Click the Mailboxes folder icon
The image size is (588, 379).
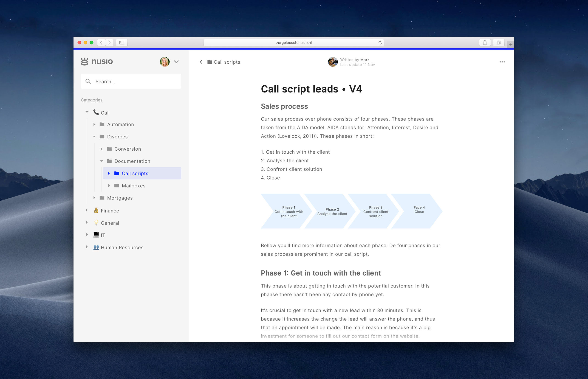117,186
